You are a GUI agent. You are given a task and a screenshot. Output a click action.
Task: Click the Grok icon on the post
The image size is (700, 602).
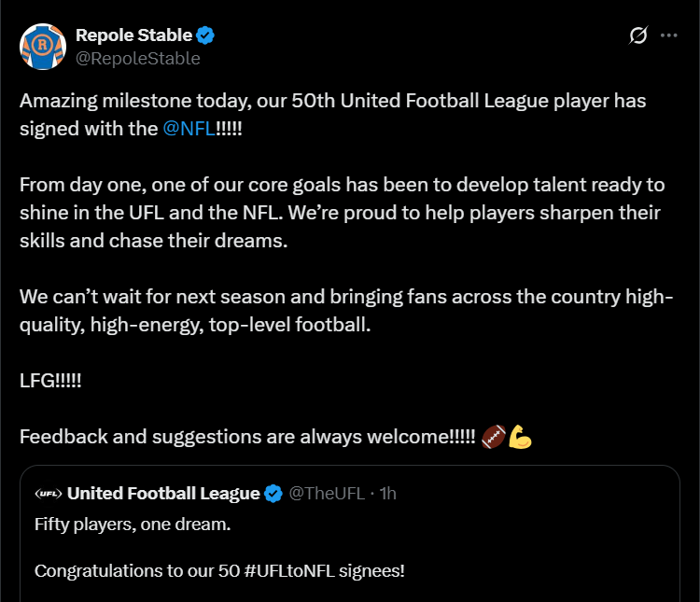638,35
